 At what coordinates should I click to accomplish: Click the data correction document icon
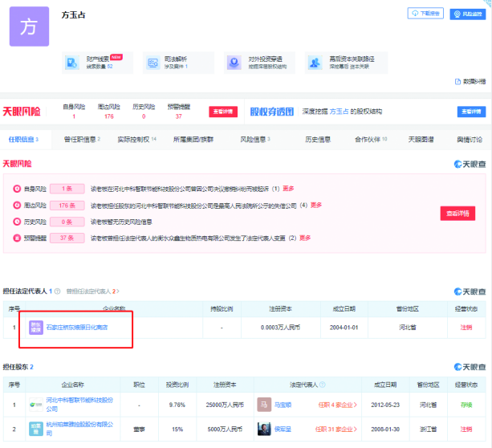click(457, 82)
